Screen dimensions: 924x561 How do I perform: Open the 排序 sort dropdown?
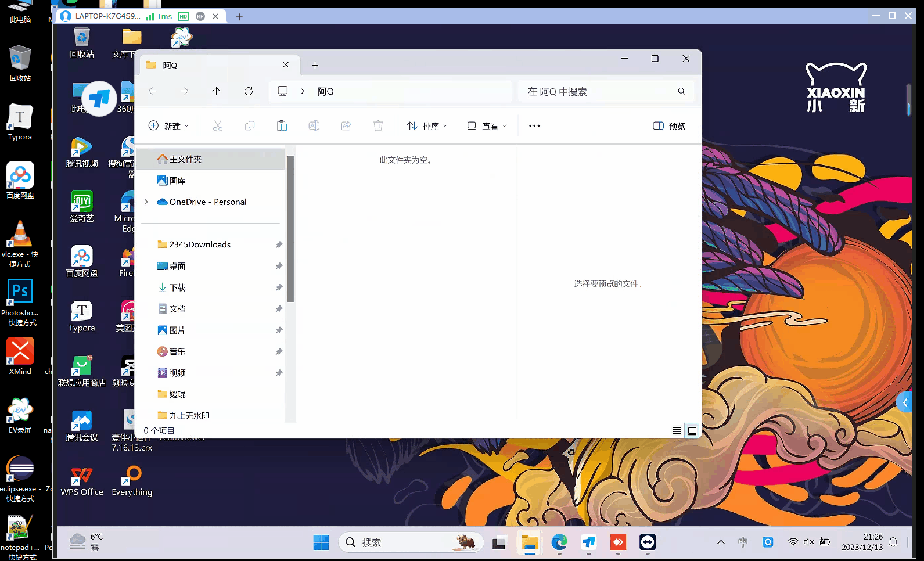(x=427, y=125)
